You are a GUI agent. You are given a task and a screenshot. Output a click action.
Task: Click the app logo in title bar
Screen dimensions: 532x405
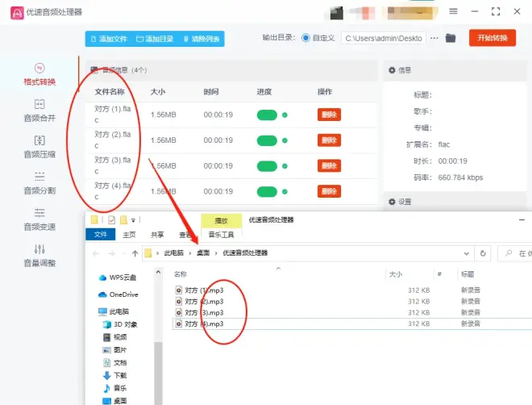[x=17, y=13]
